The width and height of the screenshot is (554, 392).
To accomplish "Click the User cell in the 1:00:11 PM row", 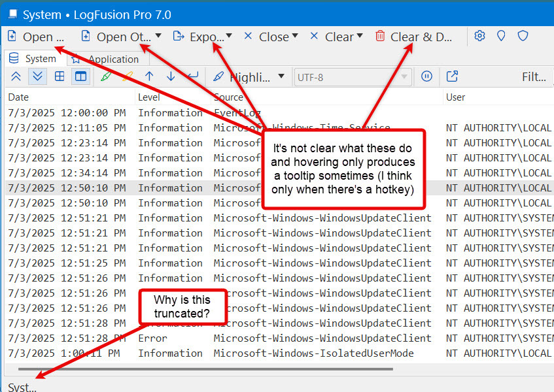I will pos(498,353).
